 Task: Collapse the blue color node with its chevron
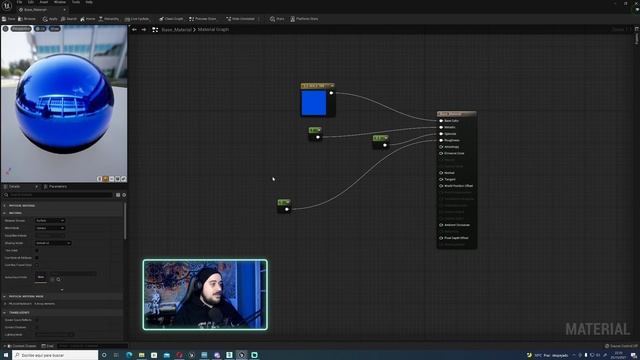[x=332, y=86]
